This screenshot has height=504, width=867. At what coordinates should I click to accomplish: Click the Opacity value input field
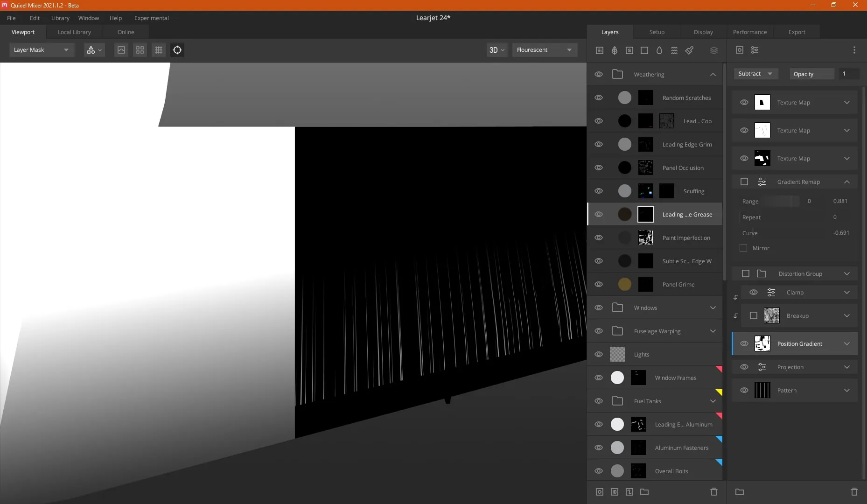click(x=849, y=74)
